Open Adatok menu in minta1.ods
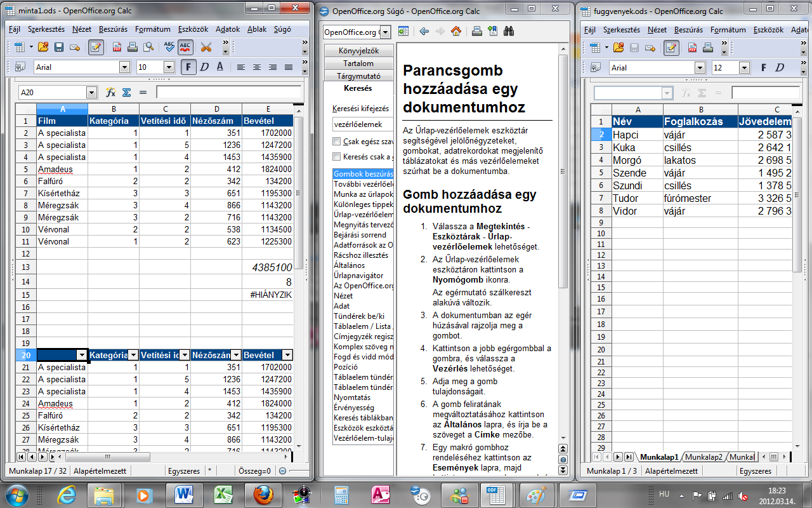Screen dimensions: 812x508 (x=228, y=29)
